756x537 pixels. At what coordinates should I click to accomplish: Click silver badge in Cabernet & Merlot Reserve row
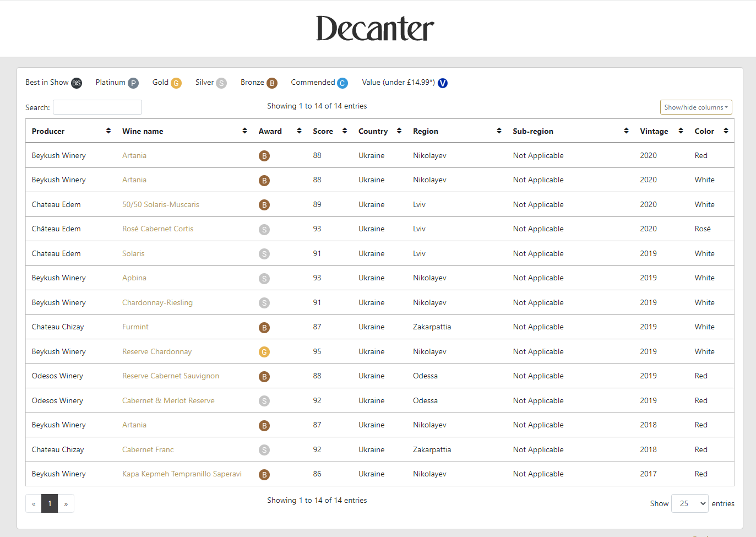(x=264, y=401)
